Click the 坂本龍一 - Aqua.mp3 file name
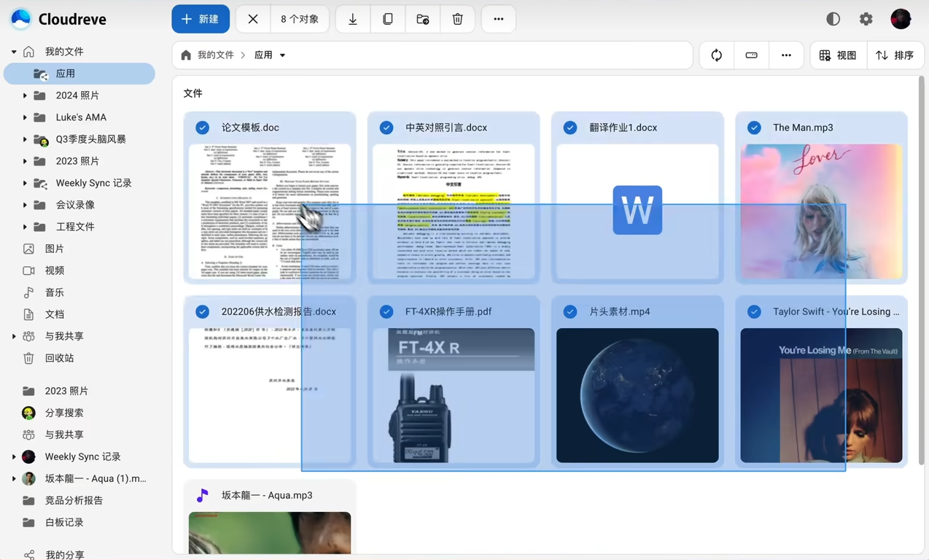 pyautogui.click(x=267, y=495)
